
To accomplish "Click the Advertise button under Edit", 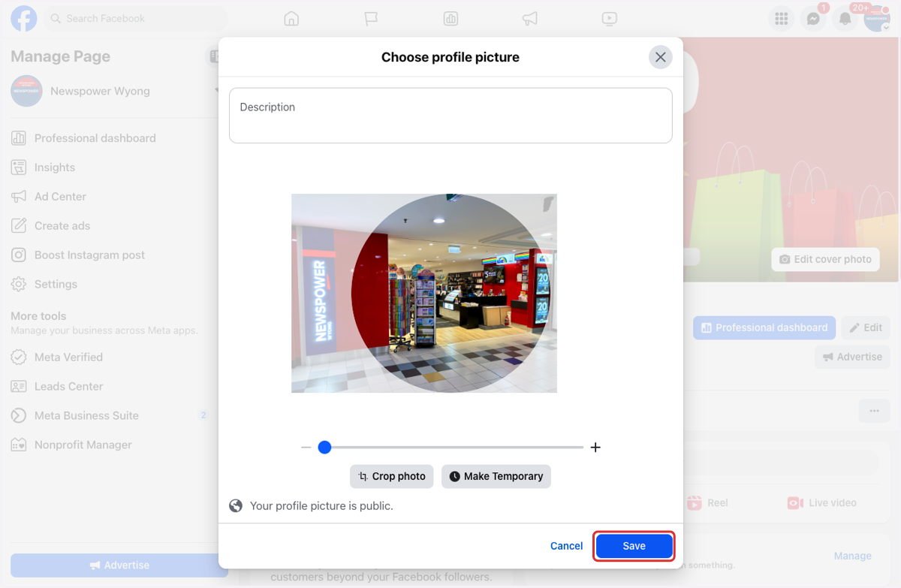I will click(x=852, y=357).
